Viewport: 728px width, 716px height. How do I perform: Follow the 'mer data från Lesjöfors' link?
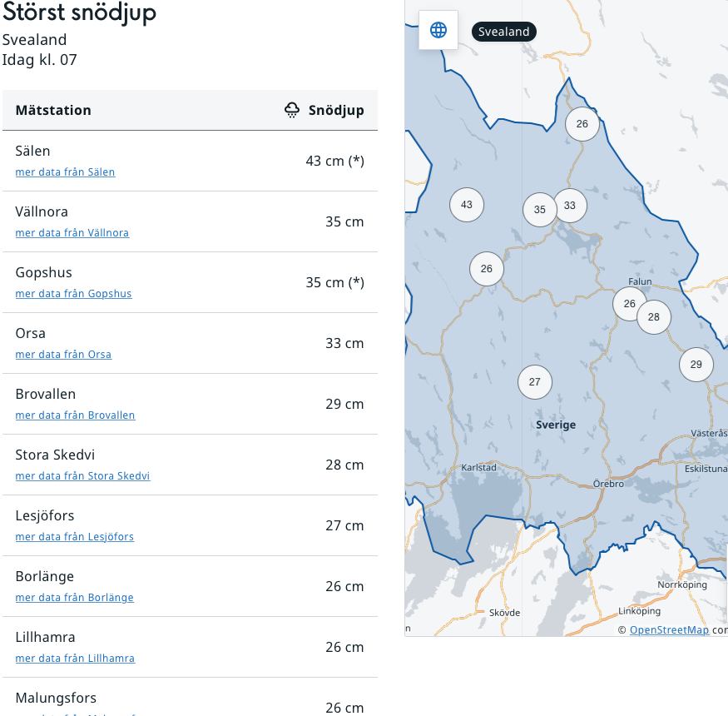75,537
